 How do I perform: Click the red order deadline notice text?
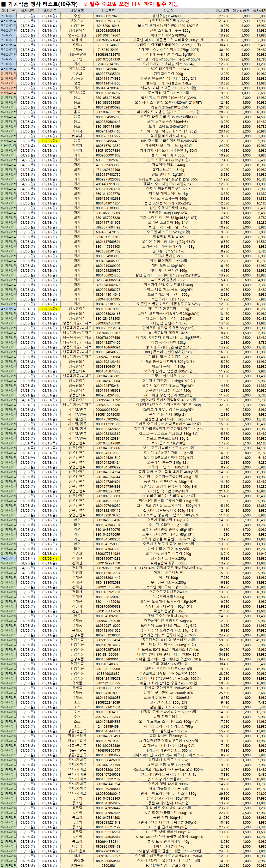tap(131, 4)
